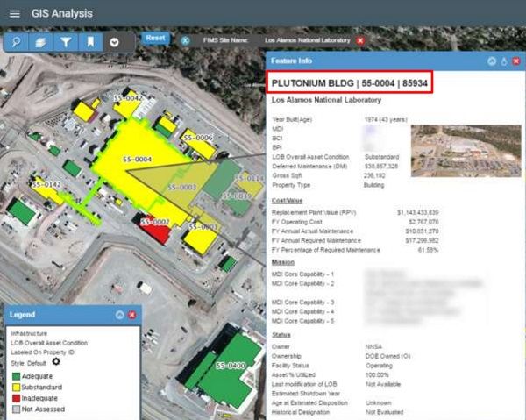
Task: Click the droplet icon in Feature Info
Action: click(x=504, y=61)
